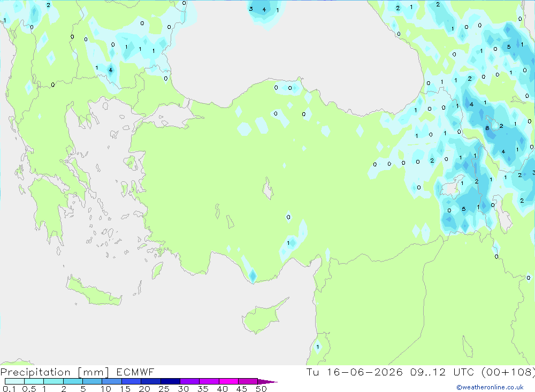This screenshot has width=535, height=392.
Task: Click the 'Precipitation [mm] ECMWF' title text
Action: tap(77, 372)
